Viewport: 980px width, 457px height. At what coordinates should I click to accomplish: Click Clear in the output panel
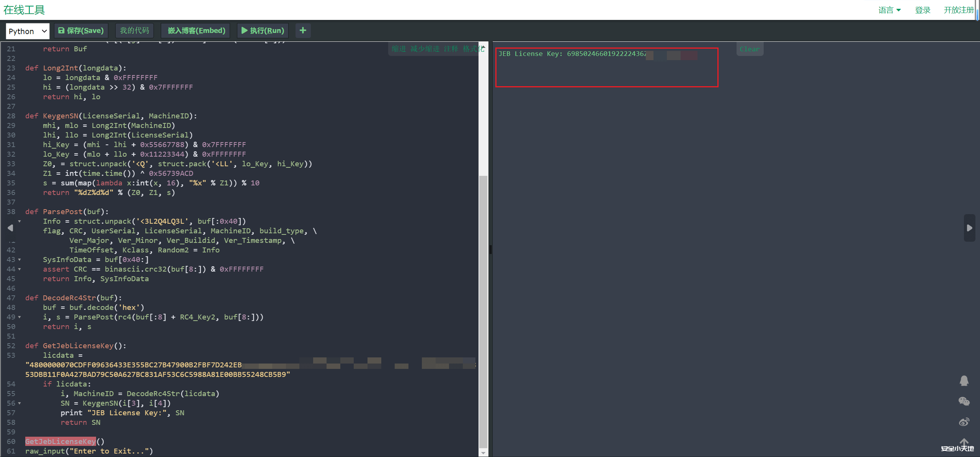coord(749,49)
